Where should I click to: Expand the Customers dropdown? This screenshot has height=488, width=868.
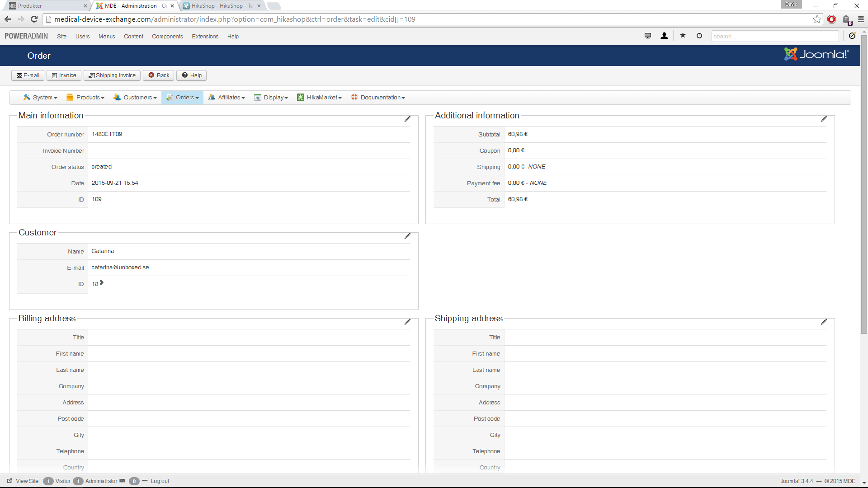pyautogui.click(x=135, y=98)
